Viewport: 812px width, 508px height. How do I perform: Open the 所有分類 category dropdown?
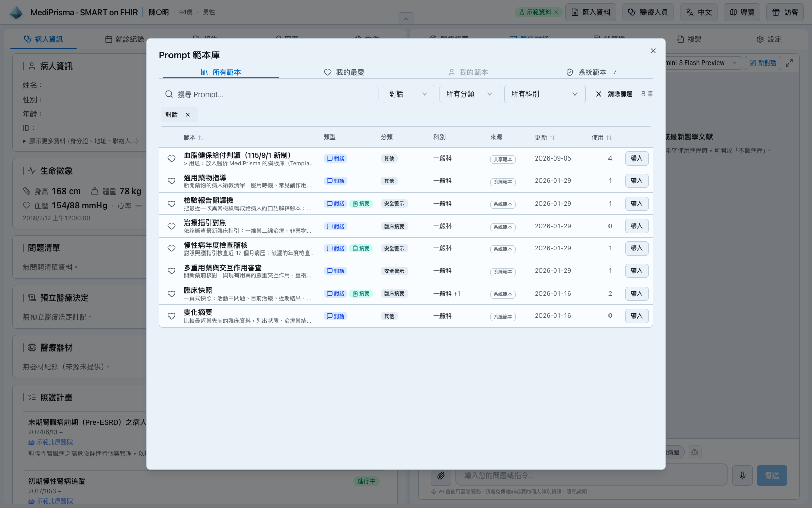pyautogui.click(x=469, y=94)
